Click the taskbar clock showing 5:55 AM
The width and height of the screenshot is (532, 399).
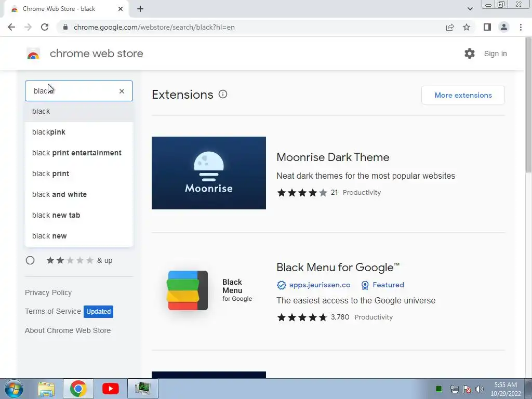click(506, 389)
